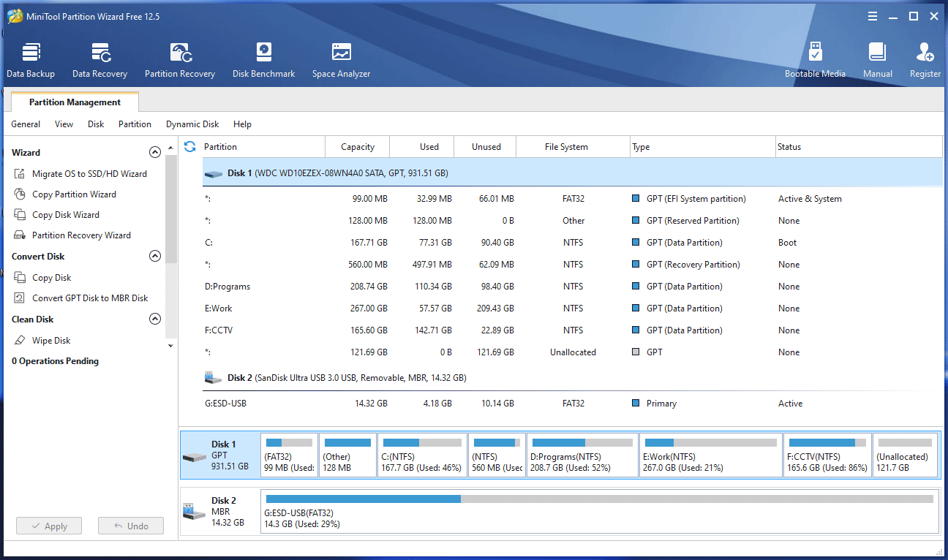948x560 pixels.
Task: Open the Data Backup tool
Action: tap(31, 61)
